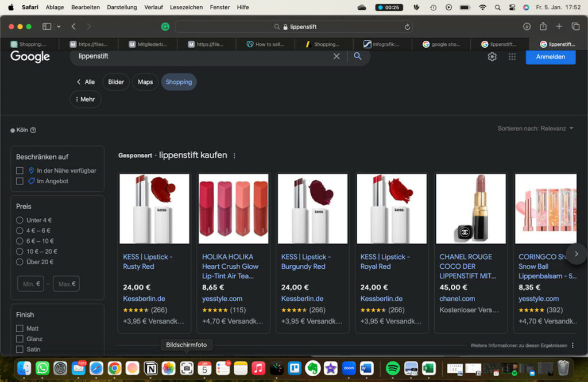The height and width of the screenshot is (382, 588).
Task: Open the "Sortieren nach: Relevanz" dropdown
Action: coord(535,128)
